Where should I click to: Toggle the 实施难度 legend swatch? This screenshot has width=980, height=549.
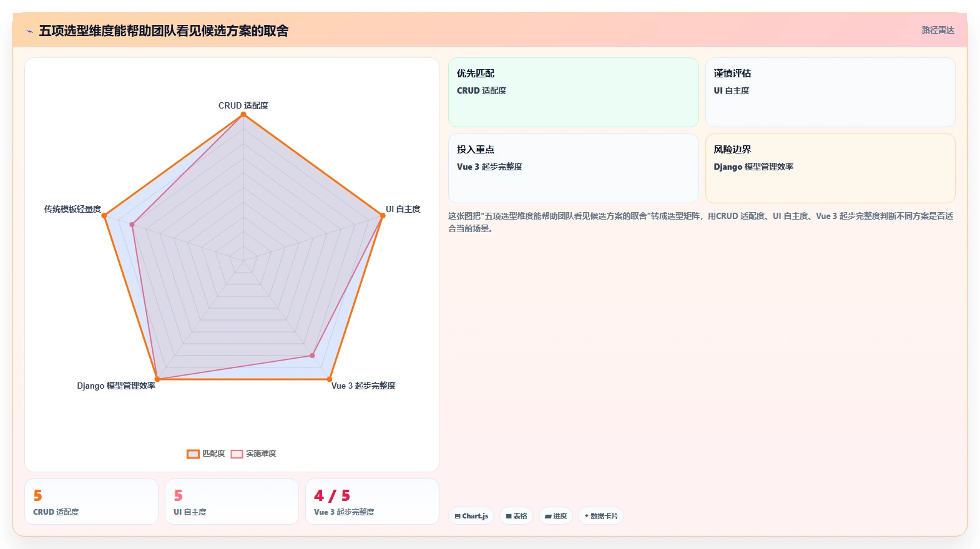[x=237, y=454]
